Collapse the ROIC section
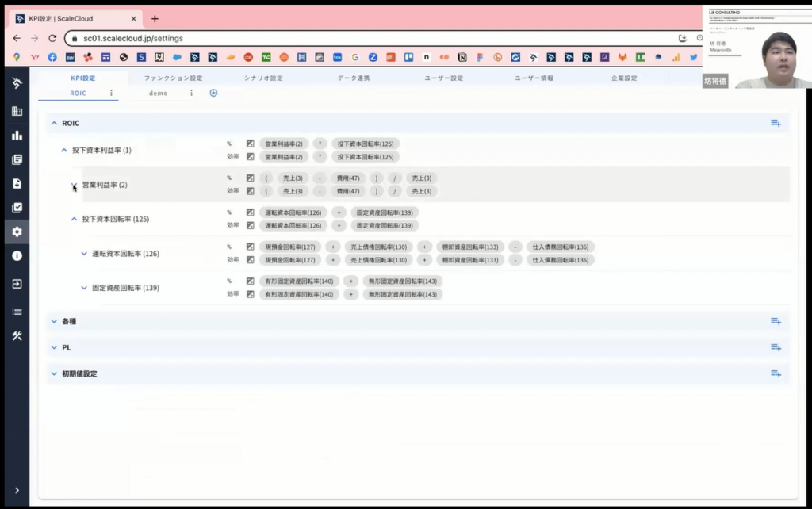This screenshot has height=509, width=812. click(54, 123)
